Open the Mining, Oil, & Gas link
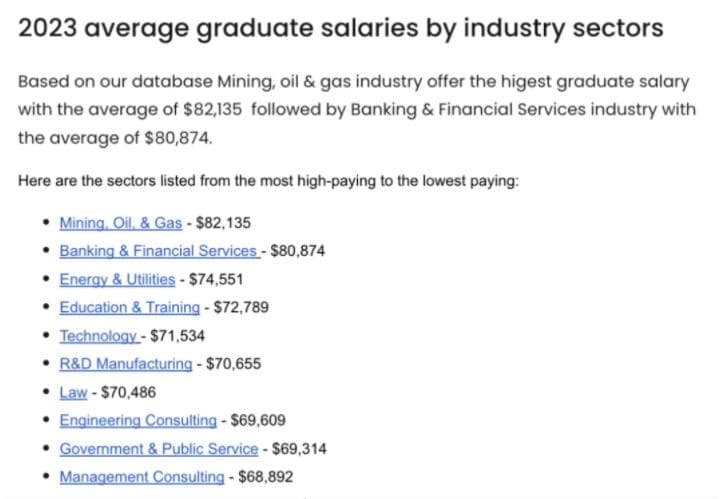The image size is (720, 499). pyautogui.click(x=121, y=223)
